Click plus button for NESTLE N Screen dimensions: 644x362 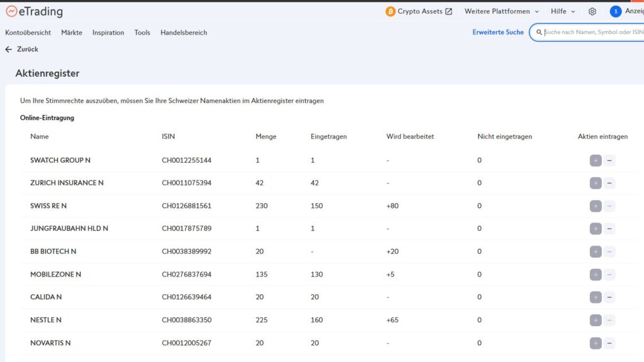coord(596,320)
